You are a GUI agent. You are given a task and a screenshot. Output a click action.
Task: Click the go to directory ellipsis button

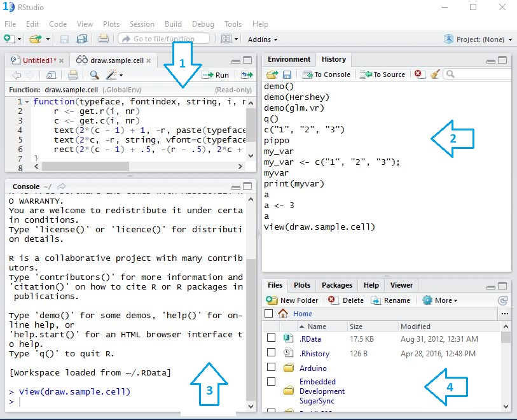tap(505, 314)
